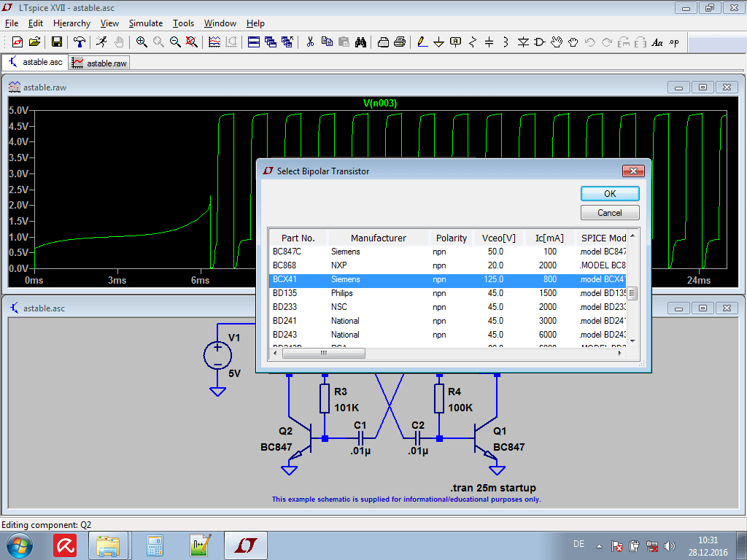Viewport: 747px width, 560px height.
Task: Run the simulation
Action: click(x=102, y=42)
